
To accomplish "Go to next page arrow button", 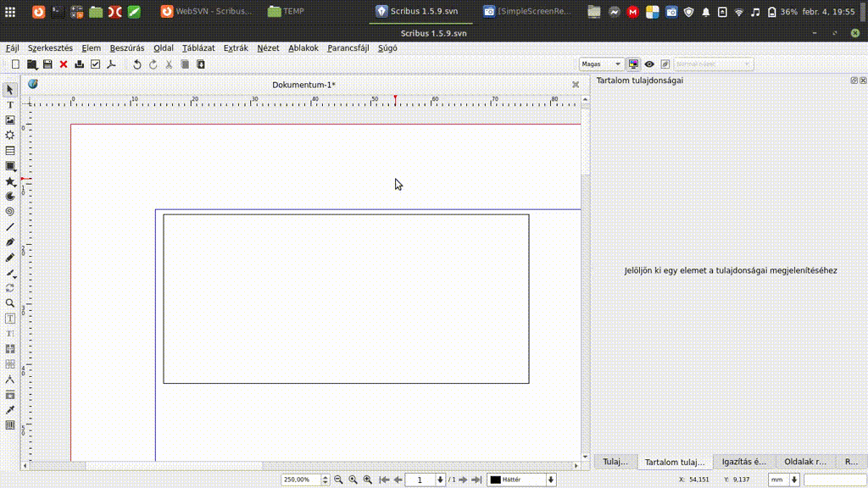I will 462,480.
